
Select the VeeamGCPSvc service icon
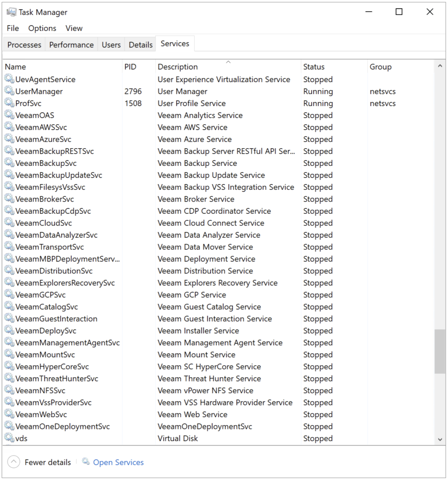[9, 294]
